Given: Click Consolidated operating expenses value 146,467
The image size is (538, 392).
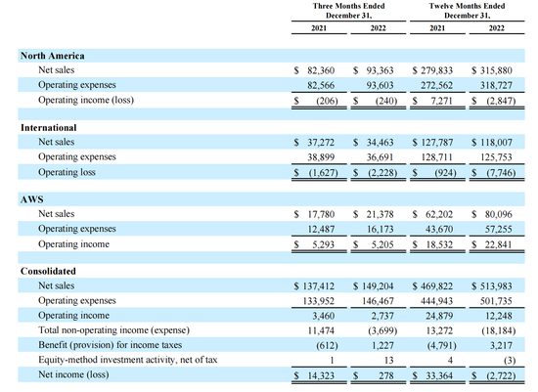Looking at the screenshot, I should [x=378, y=301].
